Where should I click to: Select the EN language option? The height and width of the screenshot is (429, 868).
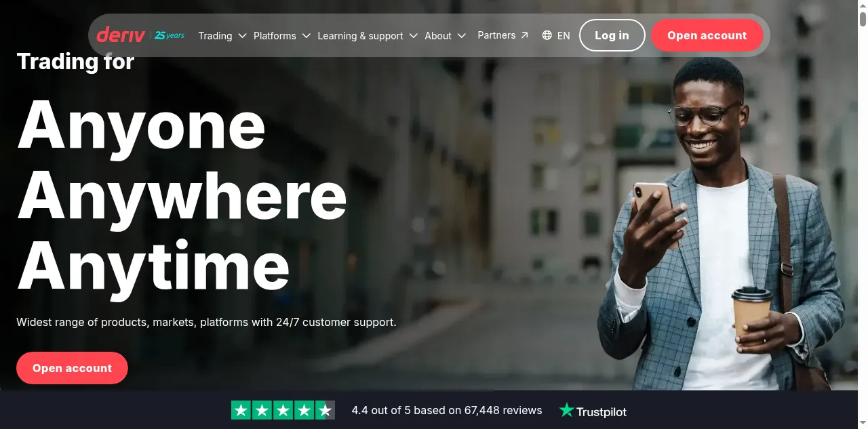[x=564, y=35]
